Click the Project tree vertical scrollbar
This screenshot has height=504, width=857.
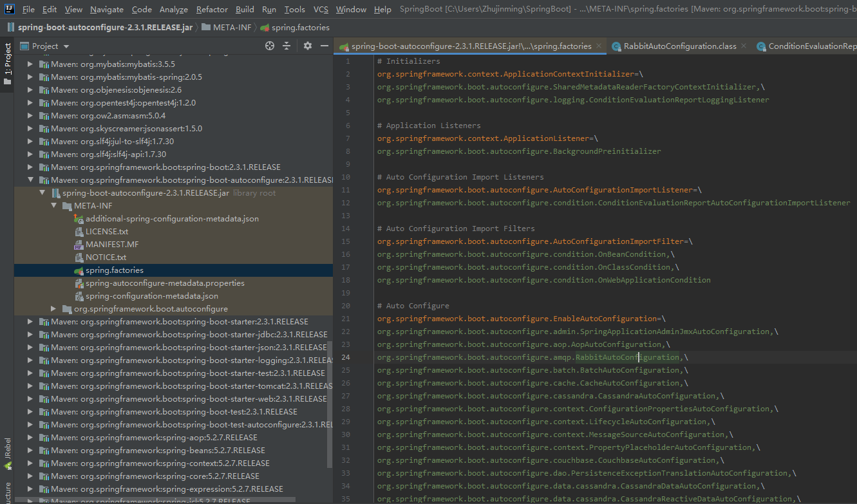click(x=331, y=405)
